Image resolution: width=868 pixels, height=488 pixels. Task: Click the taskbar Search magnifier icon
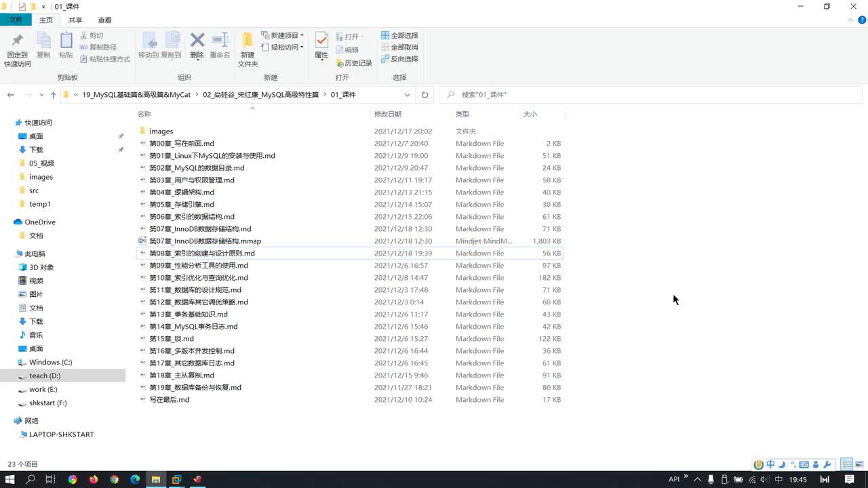pos(31,479)
